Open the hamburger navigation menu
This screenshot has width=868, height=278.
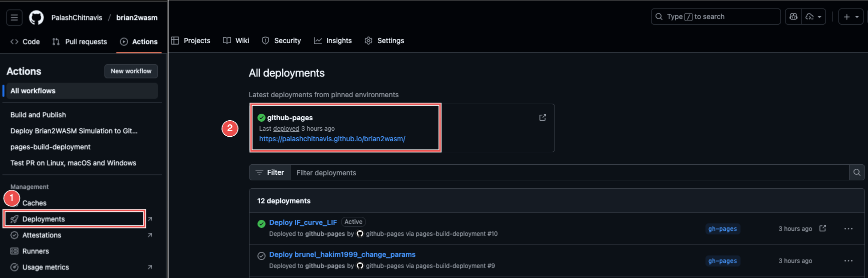click(14, 18)
